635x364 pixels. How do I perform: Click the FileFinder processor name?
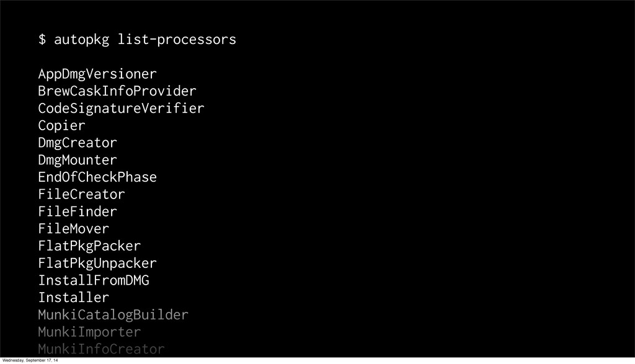tap(78, 212)
